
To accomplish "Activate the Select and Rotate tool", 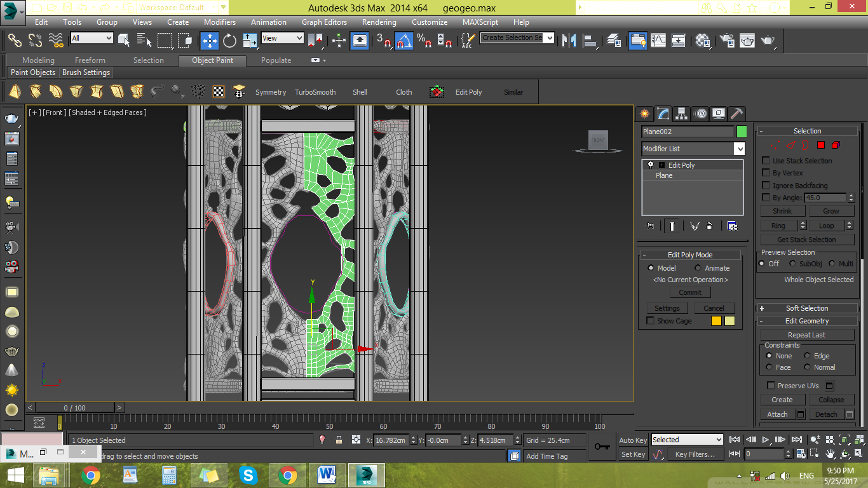I will [230, 41].
